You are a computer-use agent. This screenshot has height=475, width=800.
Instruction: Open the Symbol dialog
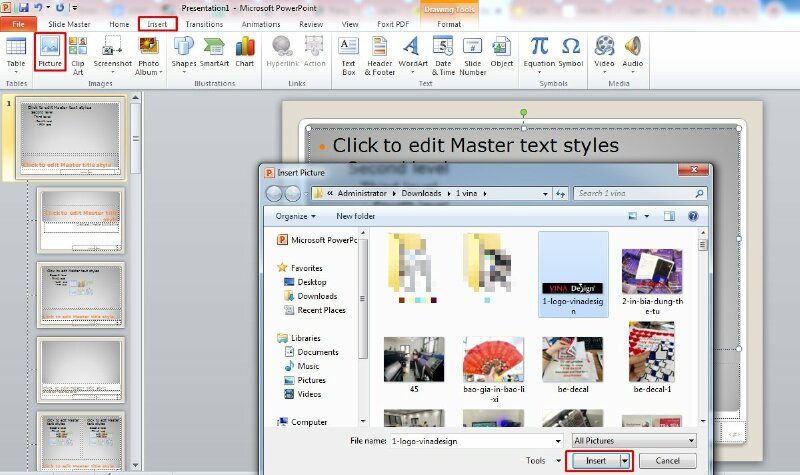570,52
